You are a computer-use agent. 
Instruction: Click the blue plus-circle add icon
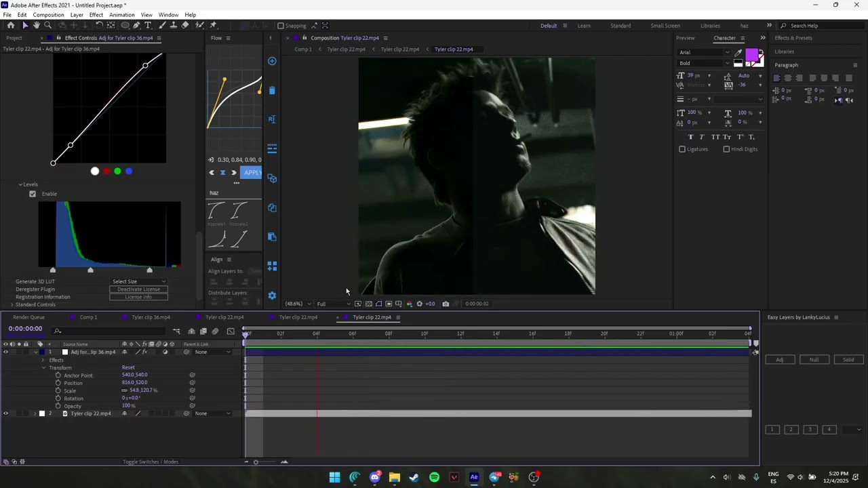(x=272, y=61)
